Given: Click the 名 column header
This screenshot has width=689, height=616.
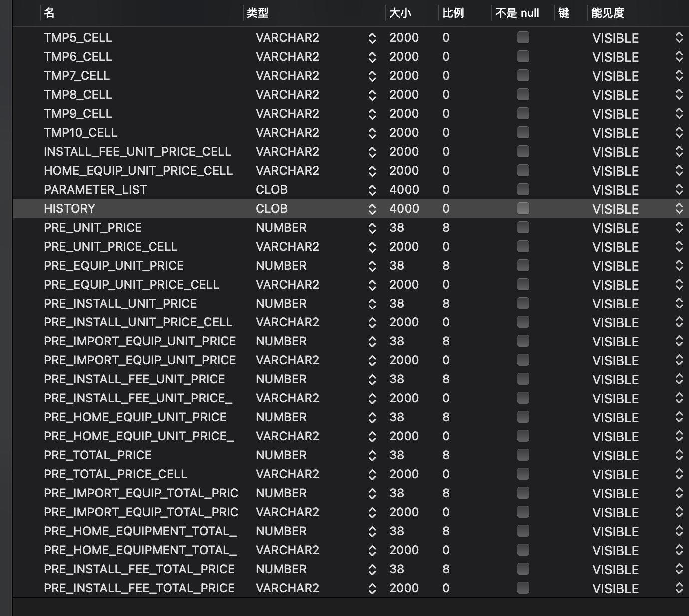Looking at the screenshot, I should click(x=49, y=13).
